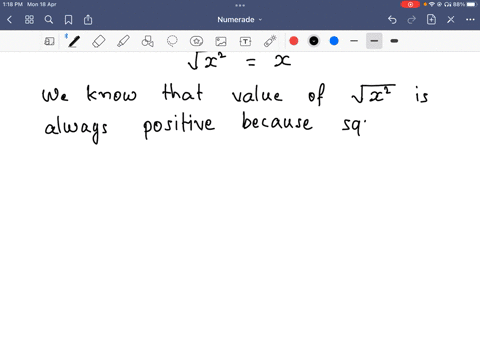This screenshot has width=480, height=360.
Task: Select the Pen tool
Action: [74, 41]
